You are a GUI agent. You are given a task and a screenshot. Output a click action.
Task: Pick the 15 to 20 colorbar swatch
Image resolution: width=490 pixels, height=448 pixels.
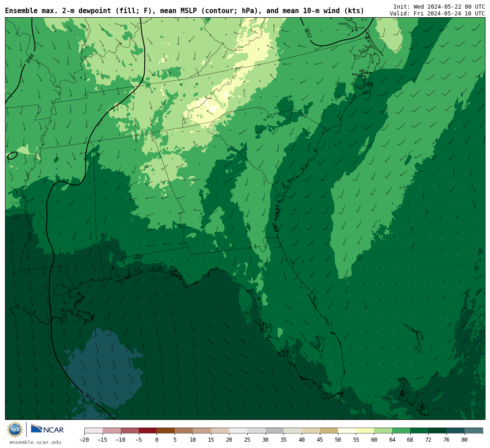pos(220,431)
